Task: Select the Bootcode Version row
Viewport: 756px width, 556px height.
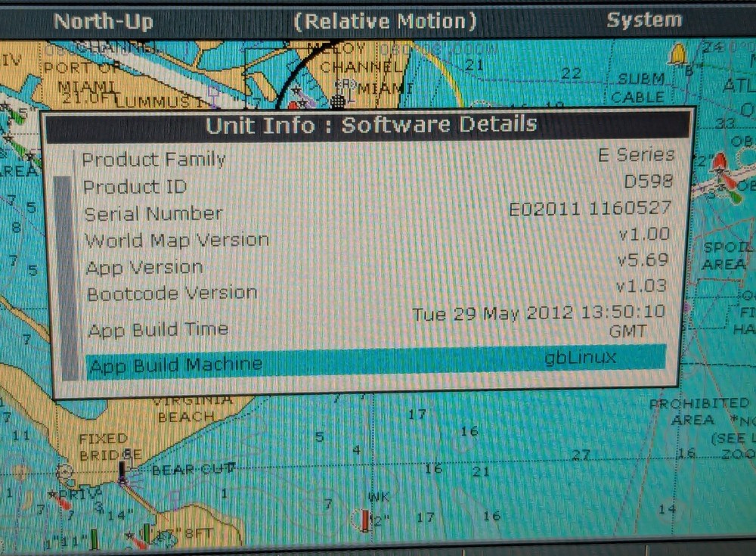Action: (x=377, y=290)
